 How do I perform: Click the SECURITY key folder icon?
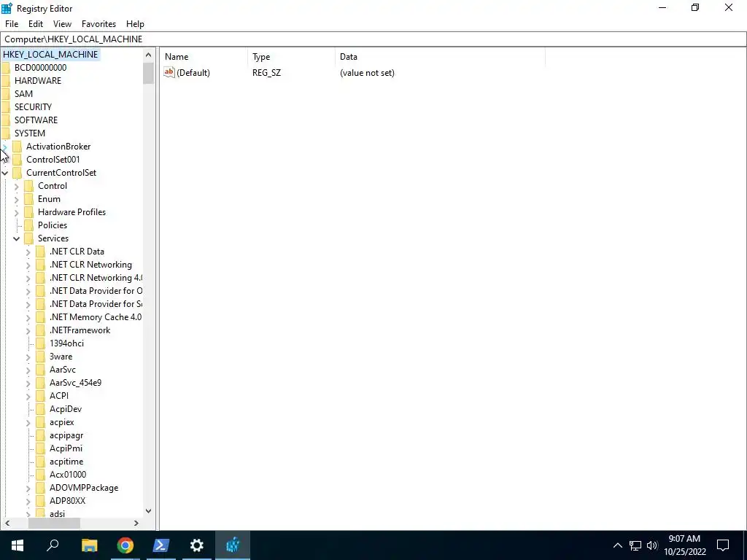pos(6,107)
